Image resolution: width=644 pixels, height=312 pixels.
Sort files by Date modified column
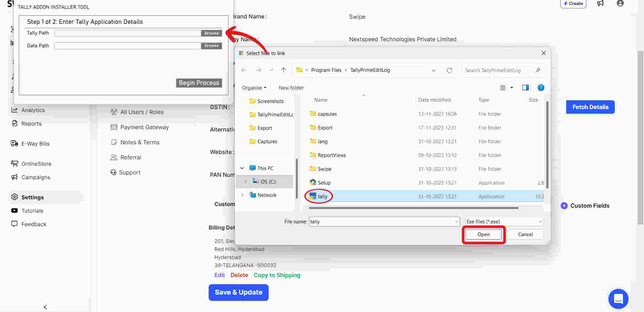tap(434, 100)
